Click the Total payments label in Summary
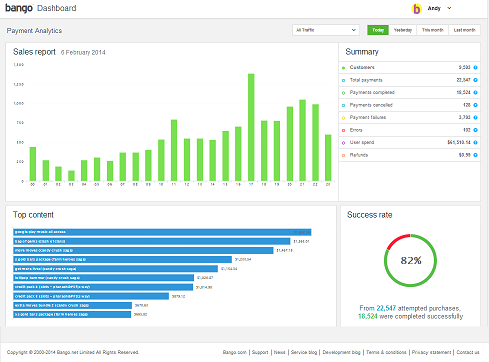Screen dimensions: 489x362 point(366,80)
